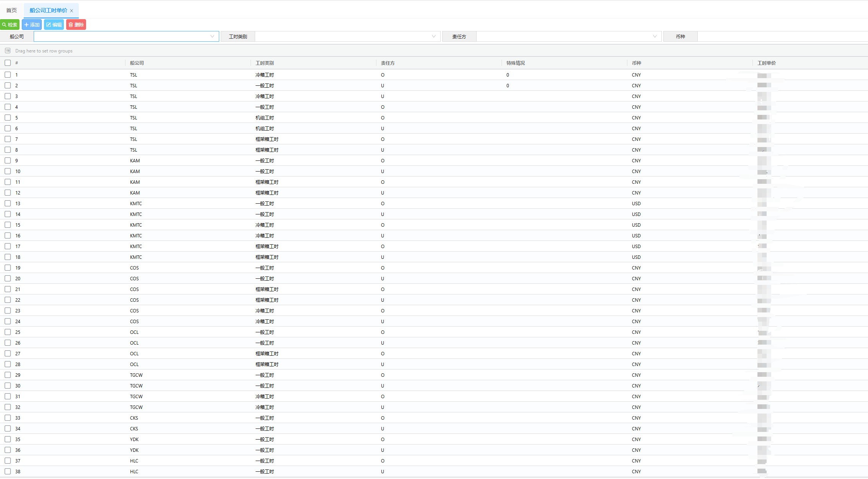
Task: Close the 船公司工时单价 tab
Action: click(72, 11)
